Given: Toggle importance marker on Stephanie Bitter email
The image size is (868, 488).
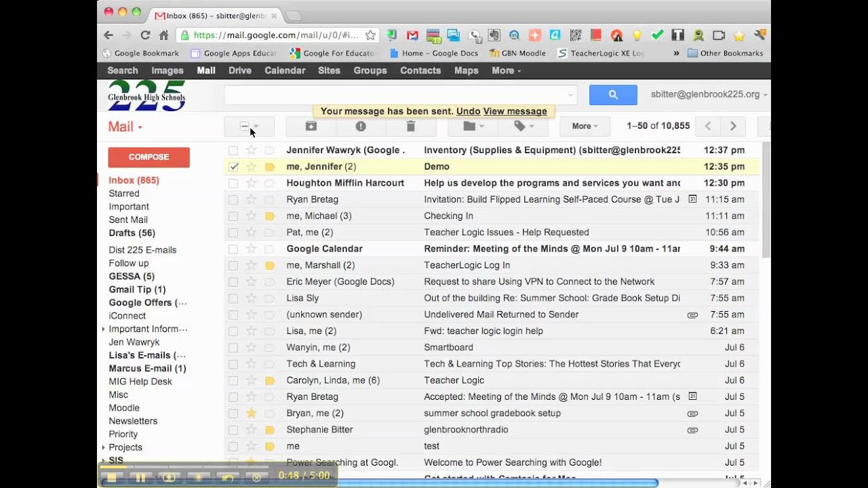Looking at the screenshot, I should pyautogui.click(x=269, y=430).
